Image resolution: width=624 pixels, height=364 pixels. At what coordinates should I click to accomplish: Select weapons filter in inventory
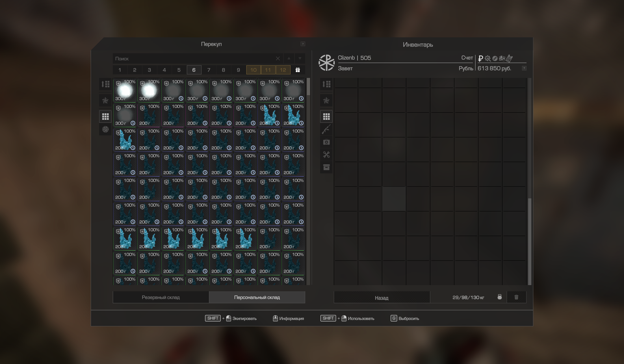click(x=326, y=129)
